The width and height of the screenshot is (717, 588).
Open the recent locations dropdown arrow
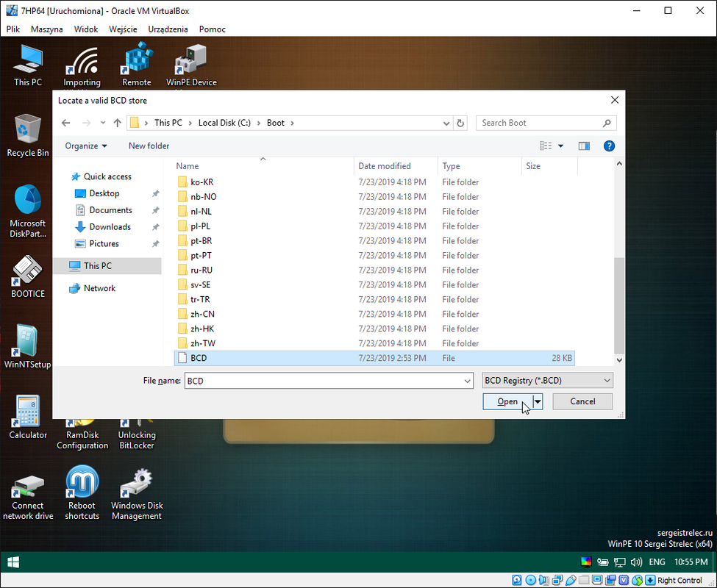click(103, 123)
